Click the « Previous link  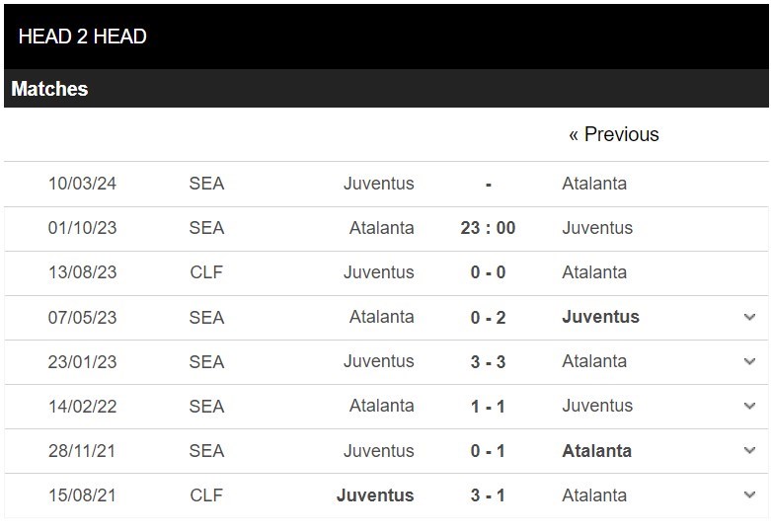click(613, 134)
